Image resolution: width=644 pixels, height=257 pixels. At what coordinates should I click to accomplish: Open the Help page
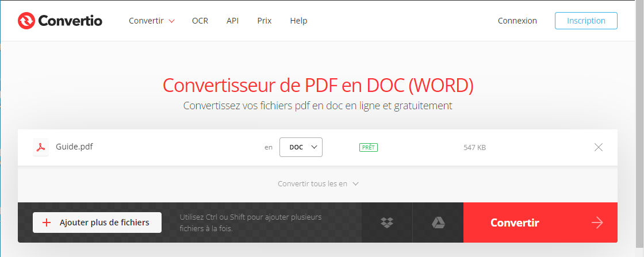(x=298, y=21)
